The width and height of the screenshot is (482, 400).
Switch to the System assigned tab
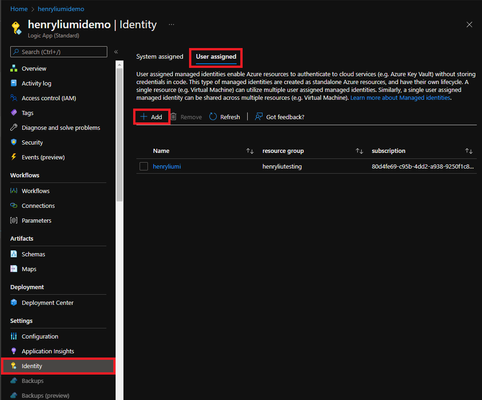[x=160, y=57]
